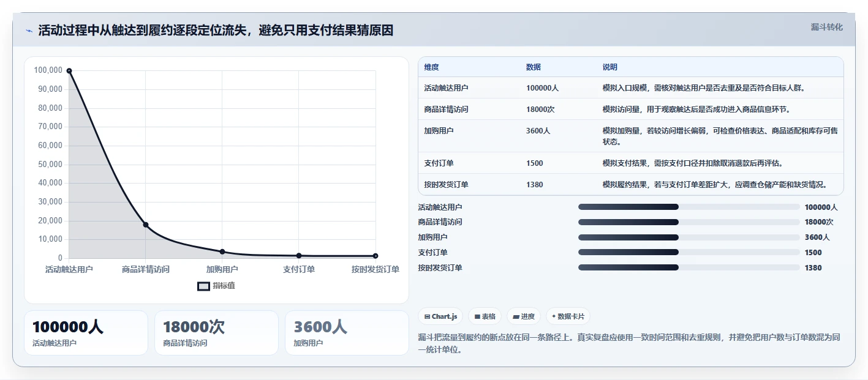868x380 pixels.
Task: Click the 加购用户 progress bar
Action: 689,237
